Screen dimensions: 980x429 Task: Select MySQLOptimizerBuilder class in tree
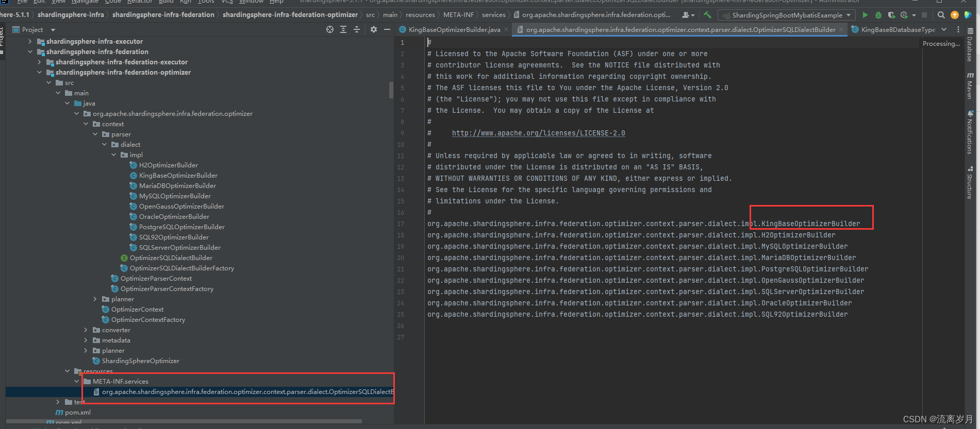click(x=170, y=196)
